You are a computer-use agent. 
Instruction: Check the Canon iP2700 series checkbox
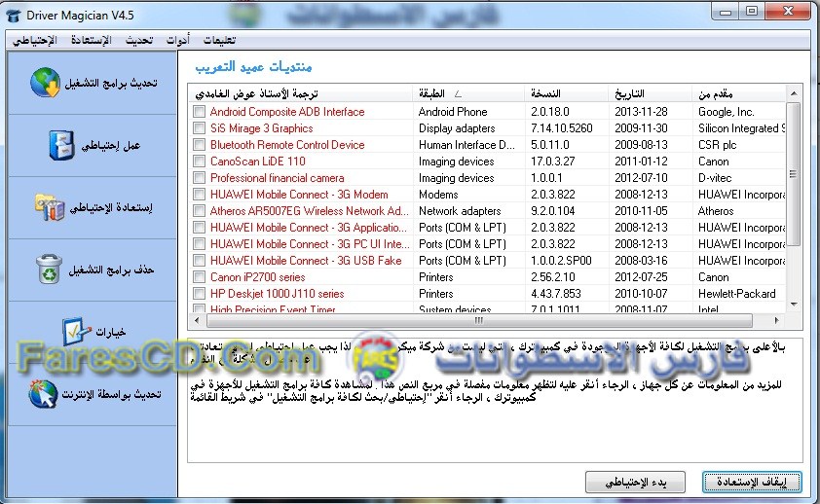point(199,277)
